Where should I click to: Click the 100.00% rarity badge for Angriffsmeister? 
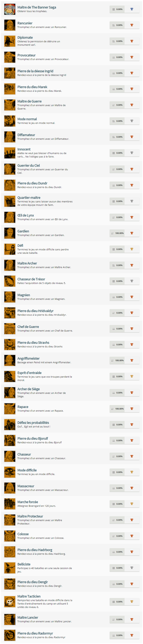pyautogui.click(x=117, y=360)
